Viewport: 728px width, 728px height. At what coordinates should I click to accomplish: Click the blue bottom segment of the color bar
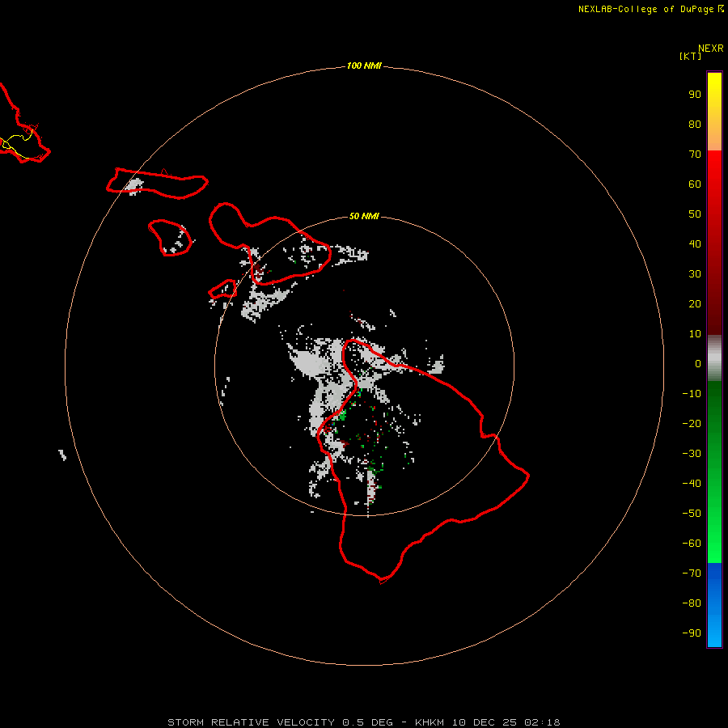pyautogui.click(x=714, y=605)
